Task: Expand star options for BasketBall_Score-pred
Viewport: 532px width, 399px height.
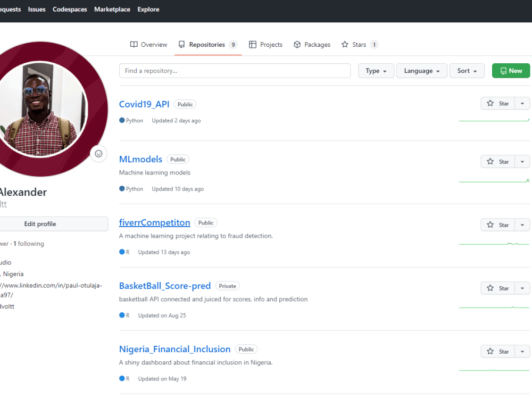Action: tap(522, 288)
